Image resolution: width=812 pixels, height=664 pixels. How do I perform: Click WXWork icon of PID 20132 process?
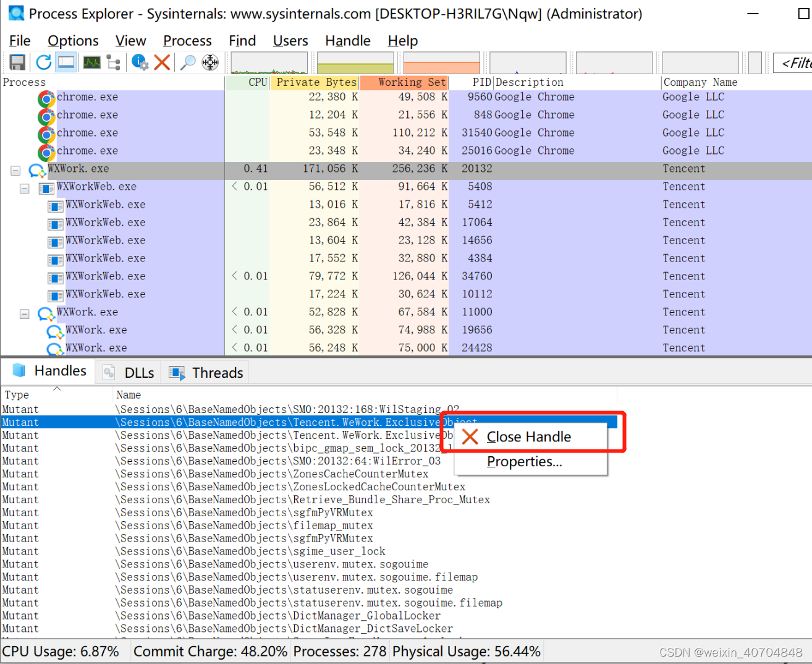[38, 170]
